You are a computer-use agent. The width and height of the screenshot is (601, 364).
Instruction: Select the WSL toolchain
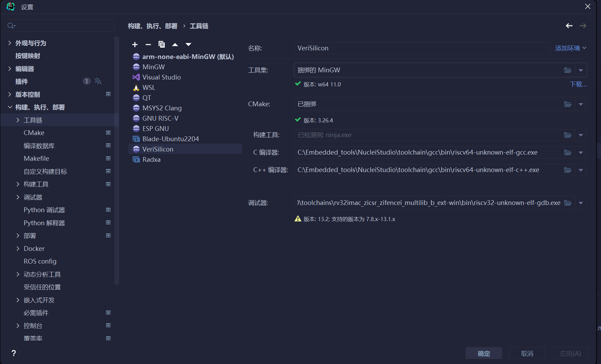tap(185, 88)
